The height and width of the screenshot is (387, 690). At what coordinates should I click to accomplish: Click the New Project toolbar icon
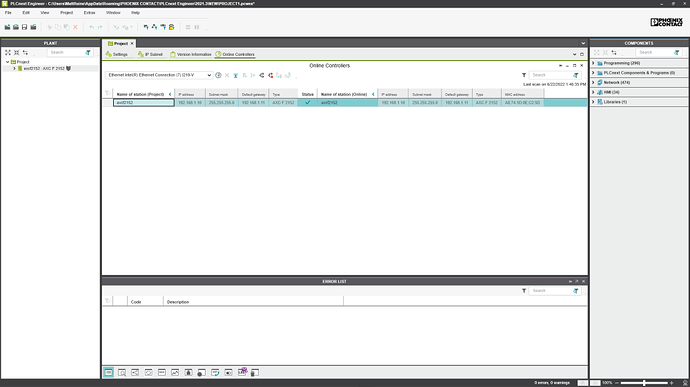click(x=7, y=27)
